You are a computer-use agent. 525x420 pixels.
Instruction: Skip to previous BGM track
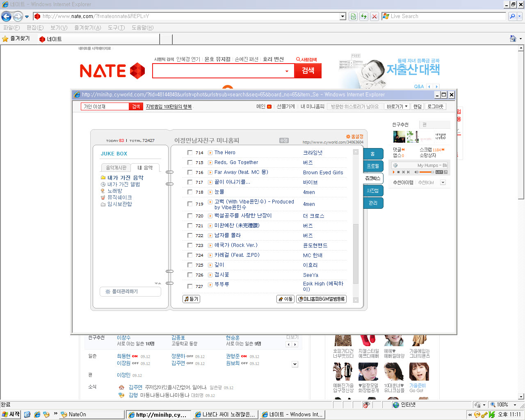pos(403,172)
